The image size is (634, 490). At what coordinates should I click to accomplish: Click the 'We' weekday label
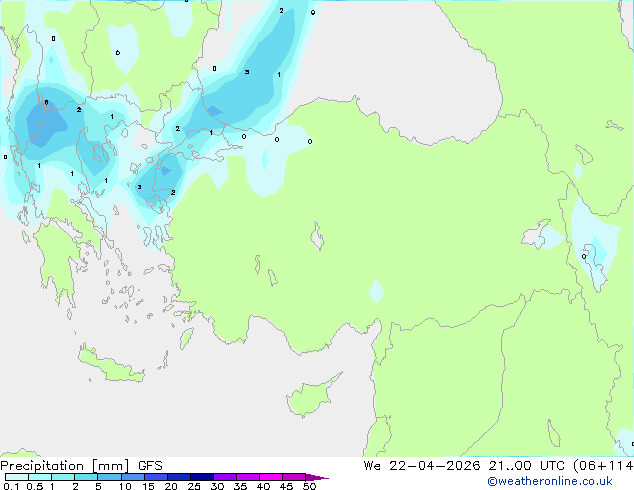(x=372, y=466)
